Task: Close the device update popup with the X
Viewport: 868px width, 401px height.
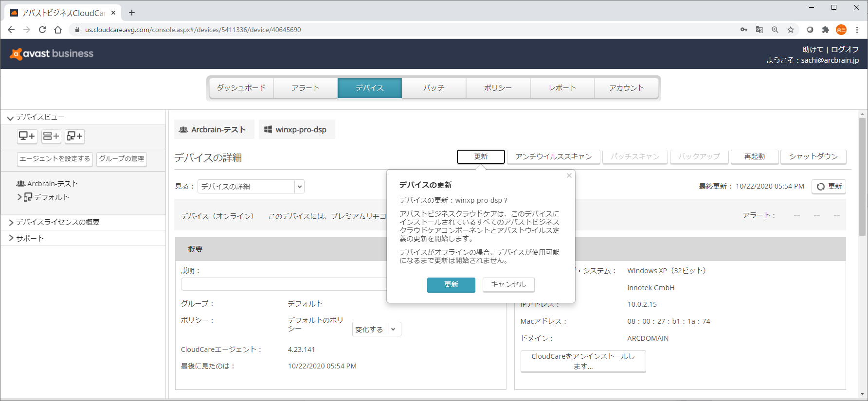Action: pos(569,175)
